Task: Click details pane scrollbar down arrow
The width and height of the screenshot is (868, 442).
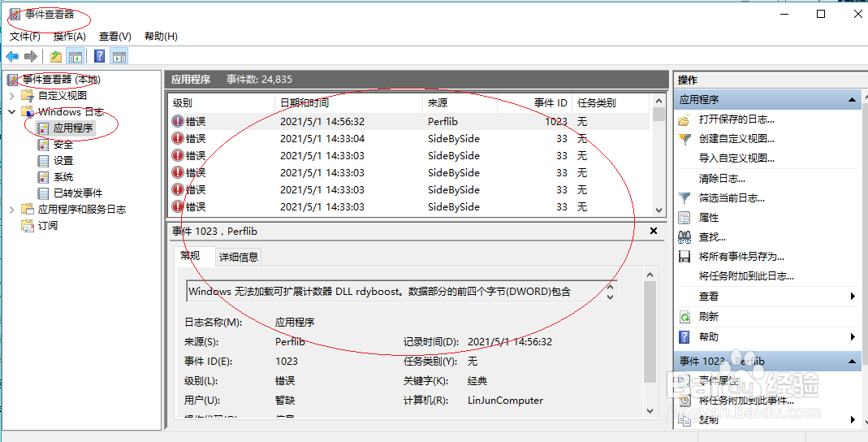Action: pos(650,411)
